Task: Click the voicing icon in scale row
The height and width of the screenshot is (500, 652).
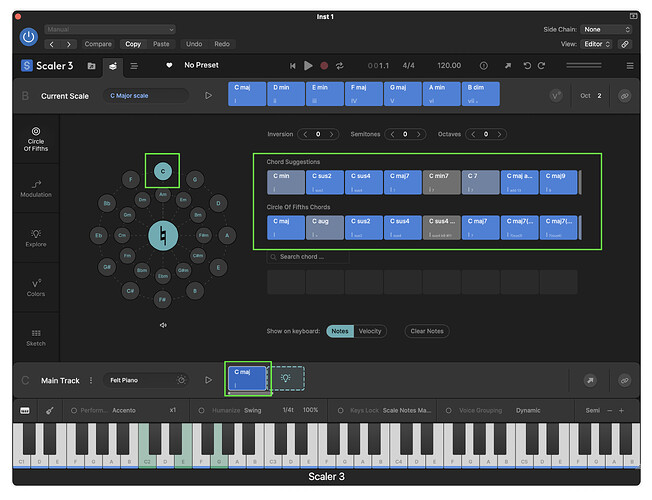Action: (556, 96)
